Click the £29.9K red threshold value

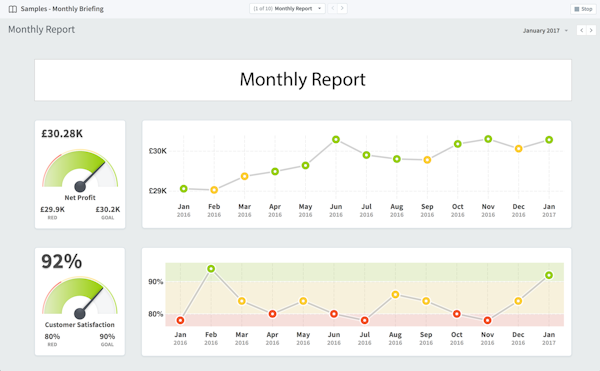52,210
